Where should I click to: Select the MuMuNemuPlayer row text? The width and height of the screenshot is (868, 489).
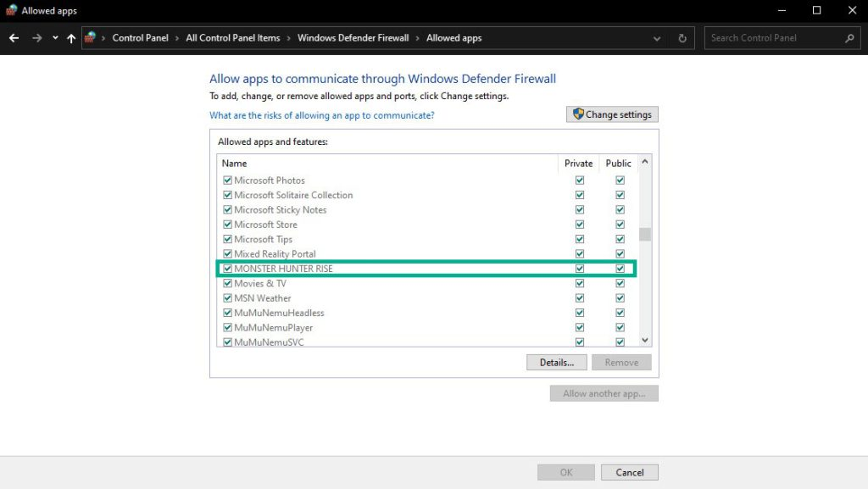274,327
